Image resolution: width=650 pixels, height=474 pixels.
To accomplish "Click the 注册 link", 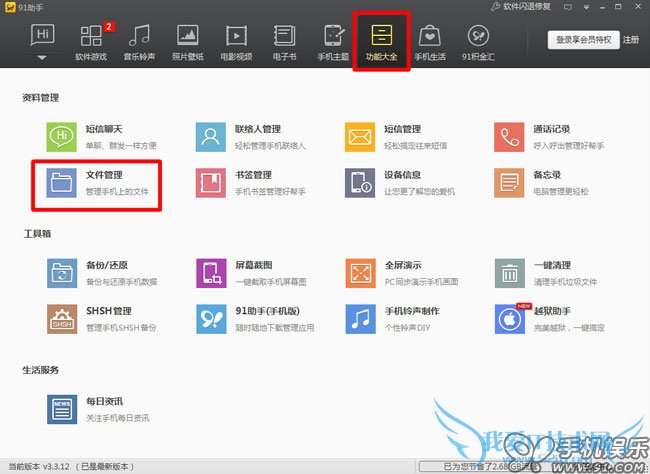I will 631,40.
